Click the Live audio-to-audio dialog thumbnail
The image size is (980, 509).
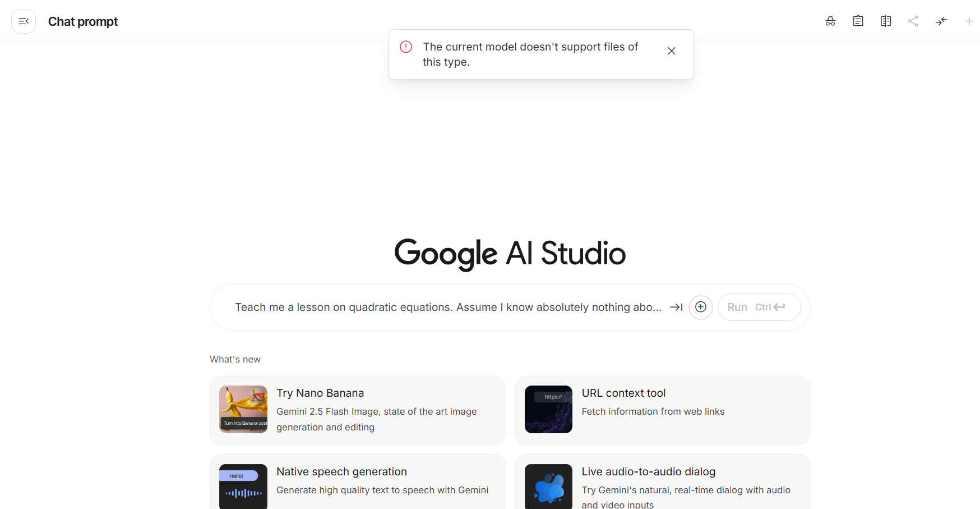[x=548, y=486]
